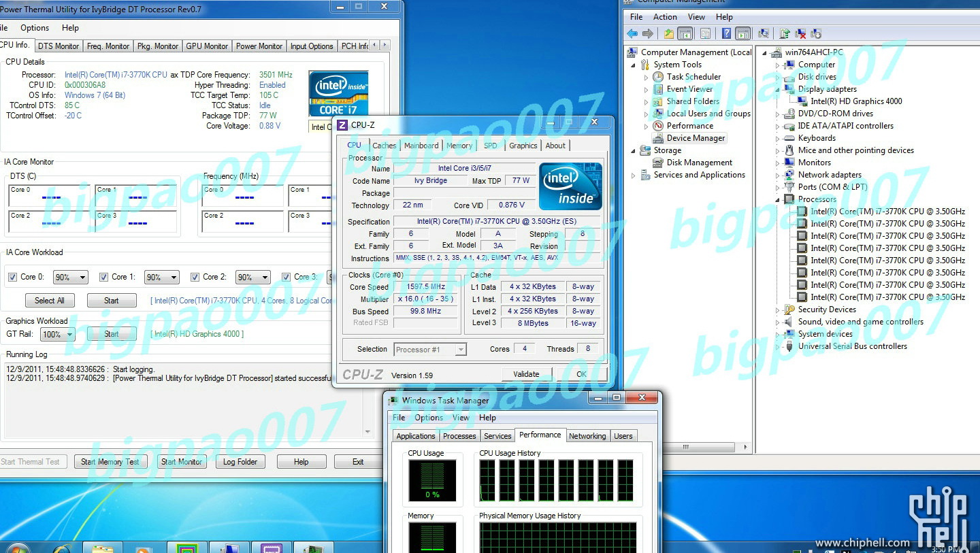Toggle the Core 2 workload checkbox

(x=195, y=277)
